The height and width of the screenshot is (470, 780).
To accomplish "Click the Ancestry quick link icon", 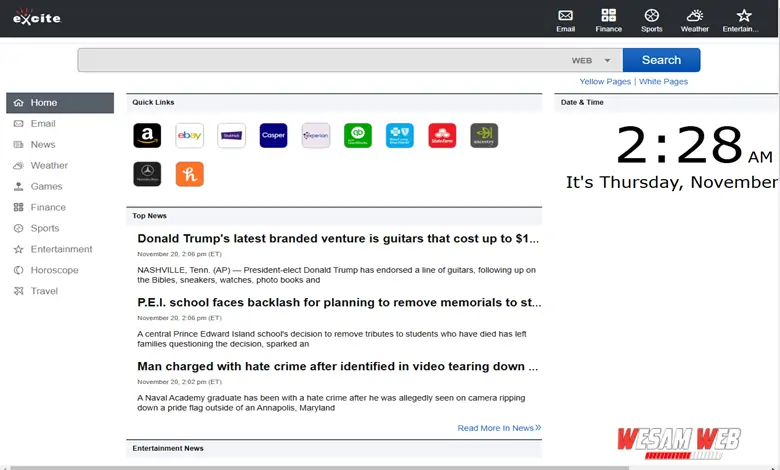I will 484,135.
